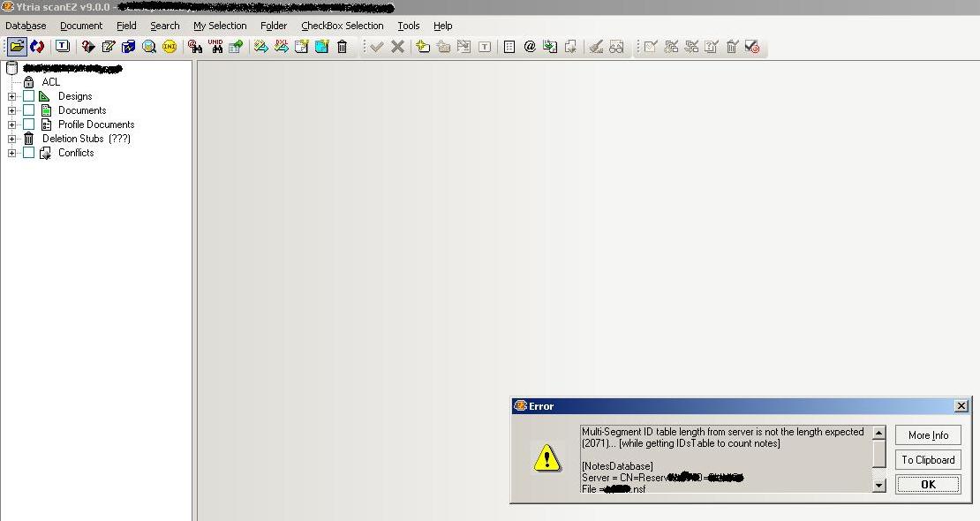
Task: Click the boxed T title toolbar icon
Action: click(63, 46)
